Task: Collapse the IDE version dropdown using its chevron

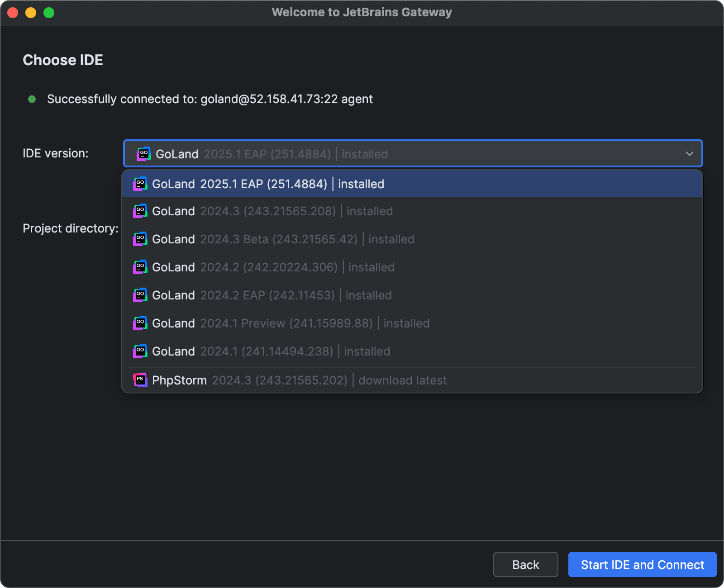Action: click(690, 154)
